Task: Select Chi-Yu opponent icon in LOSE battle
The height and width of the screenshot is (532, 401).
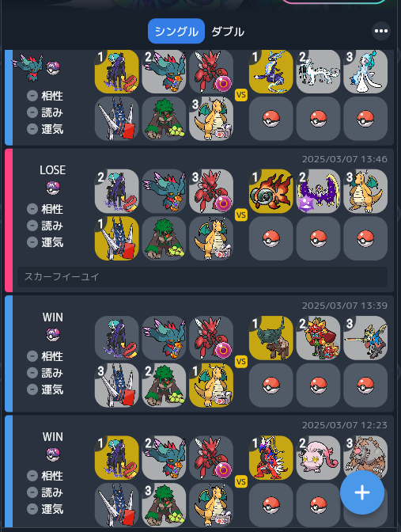Action: [270, 192]
